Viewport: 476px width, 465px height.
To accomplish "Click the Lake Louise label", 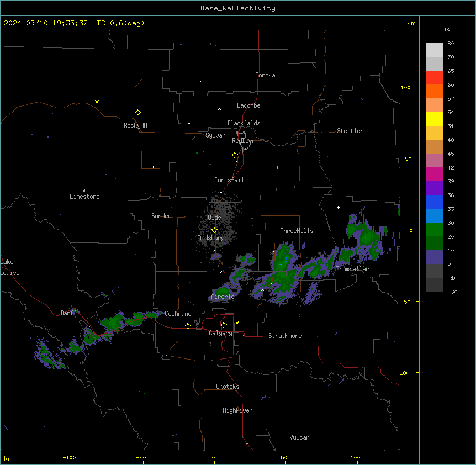I will pyautogui.click(x=10, y=267).
